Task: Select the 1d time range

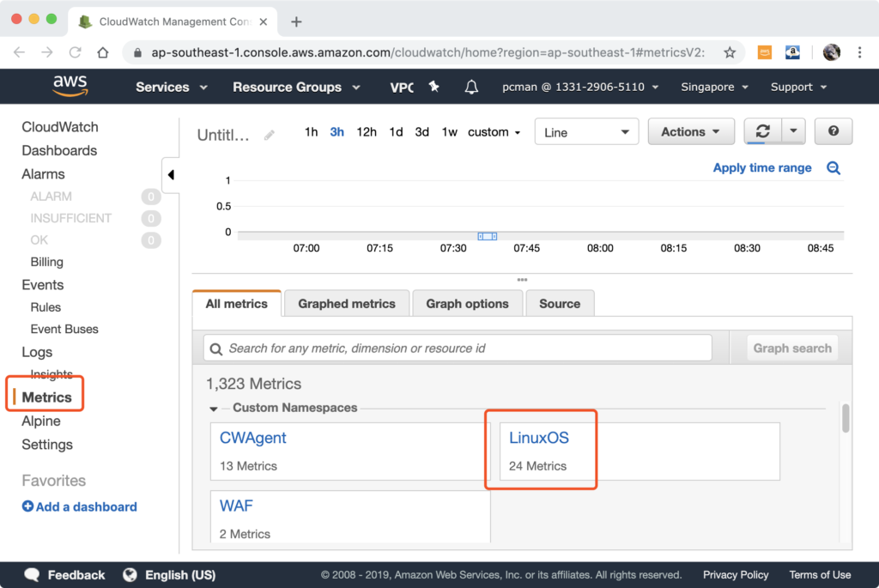Action: pyautogui.click(x=396, y=132)
